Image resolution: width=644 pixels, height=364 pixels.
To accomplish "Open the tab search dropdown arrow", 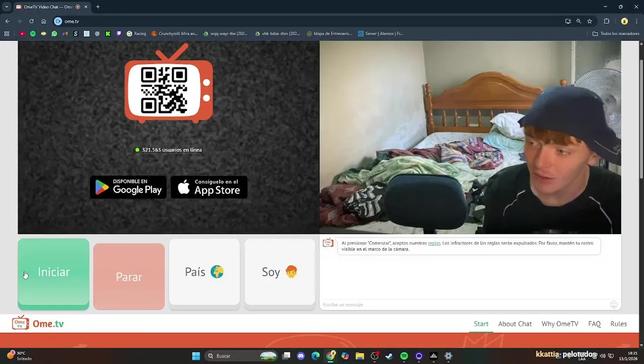I will 6,7.
